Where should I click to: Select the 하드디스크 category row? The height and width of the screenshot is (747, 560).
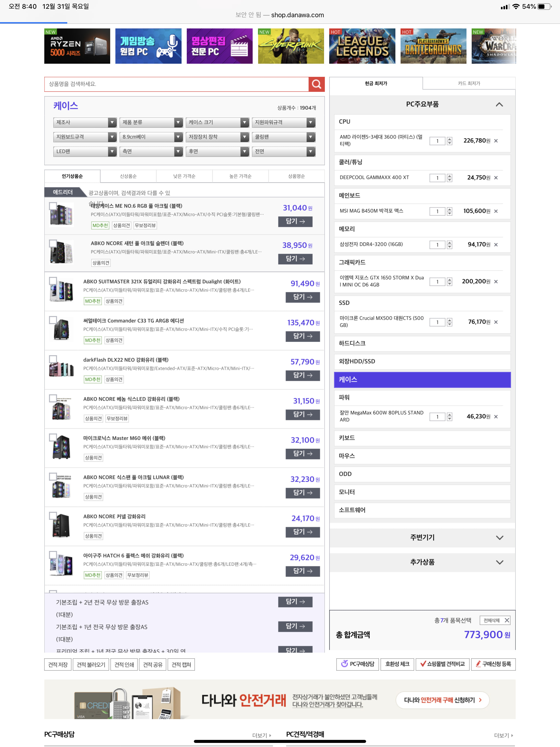[422, 343]
